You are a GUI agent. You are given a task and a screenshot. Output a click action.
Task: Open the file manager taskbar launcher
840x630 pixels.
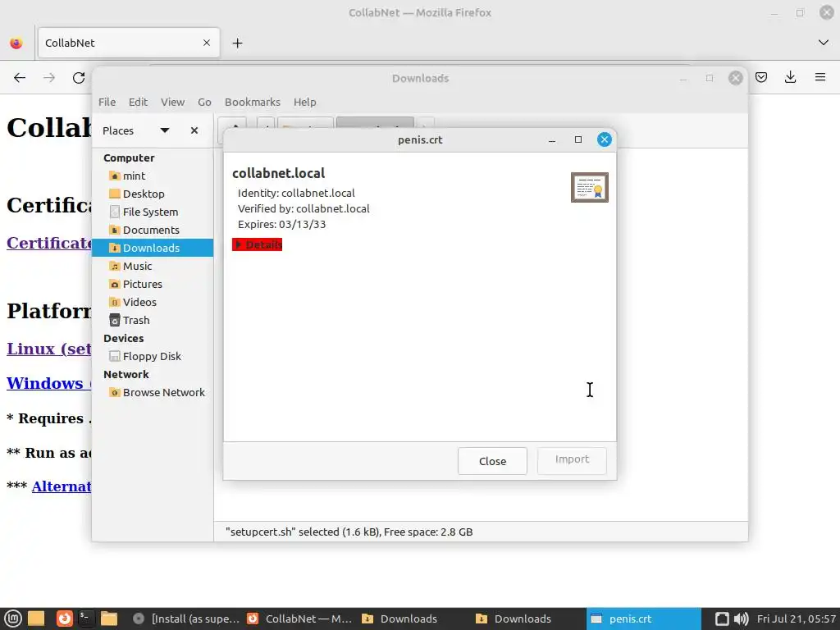coord(109,619)
